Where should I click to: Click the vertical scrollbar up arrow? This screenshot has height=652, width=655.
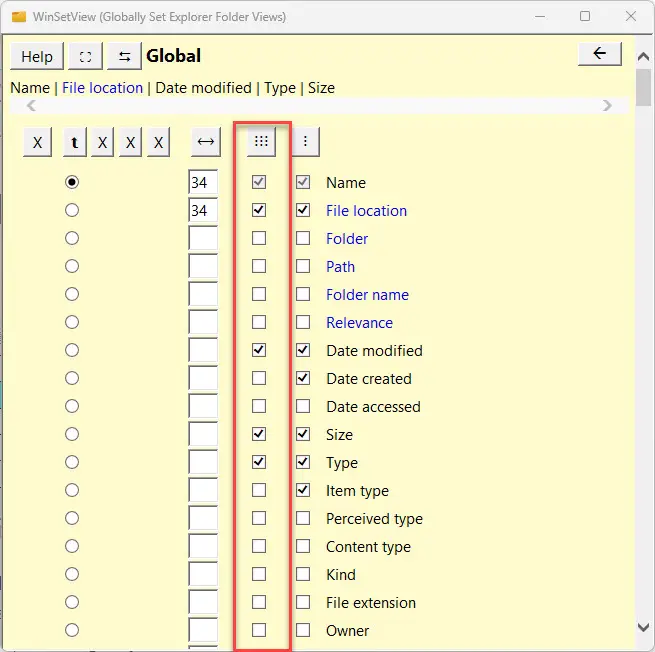click(644, 56)
